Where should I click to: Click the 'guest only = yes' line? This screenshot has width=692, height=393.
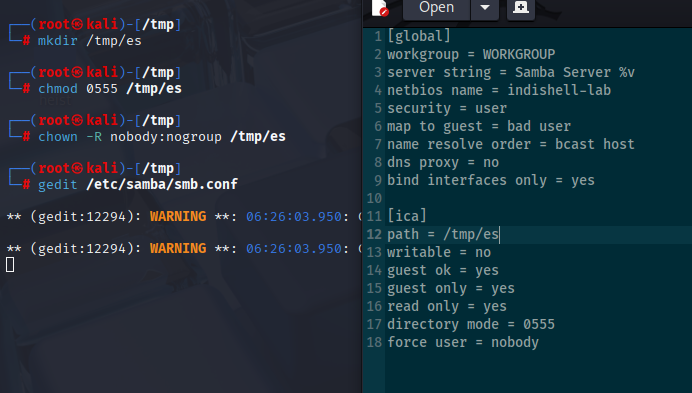(451, 288)
